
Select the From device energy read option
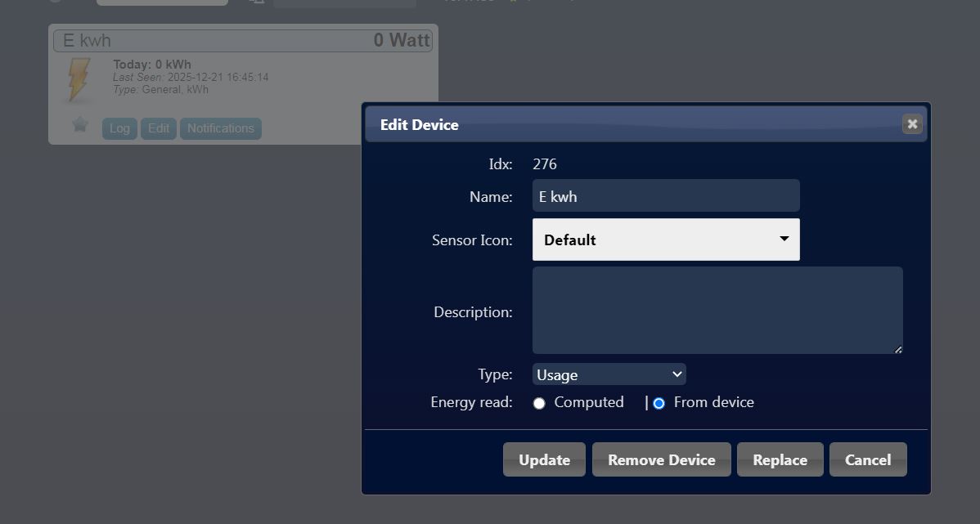[659, 403]
